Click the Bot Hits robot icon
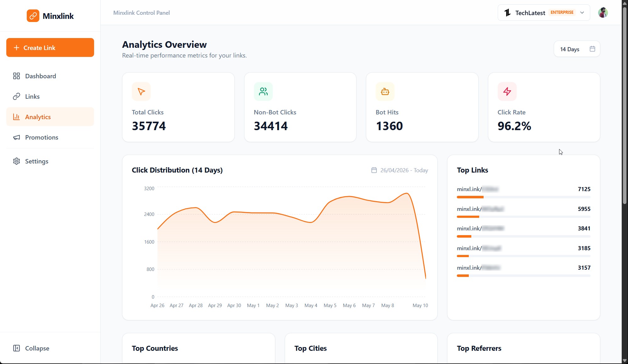The image size is (628, 364). [385, 91]
